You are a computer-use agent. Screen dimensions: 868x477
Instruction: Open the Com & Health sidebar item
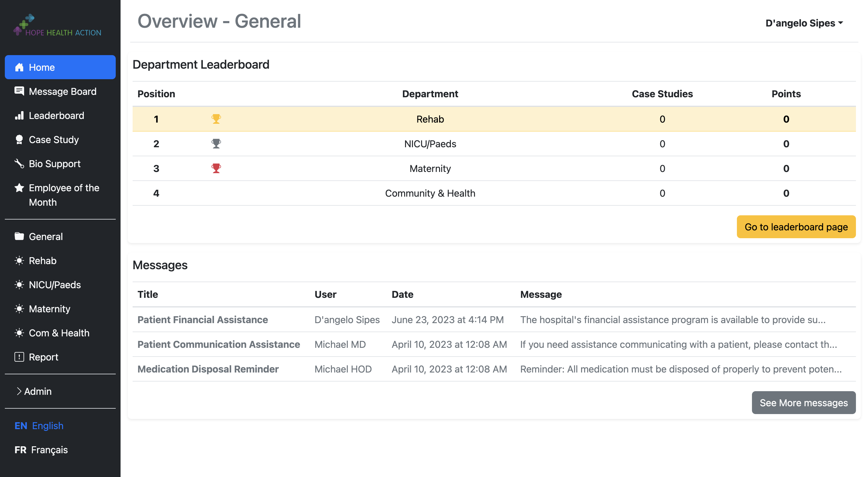(59, 333)
